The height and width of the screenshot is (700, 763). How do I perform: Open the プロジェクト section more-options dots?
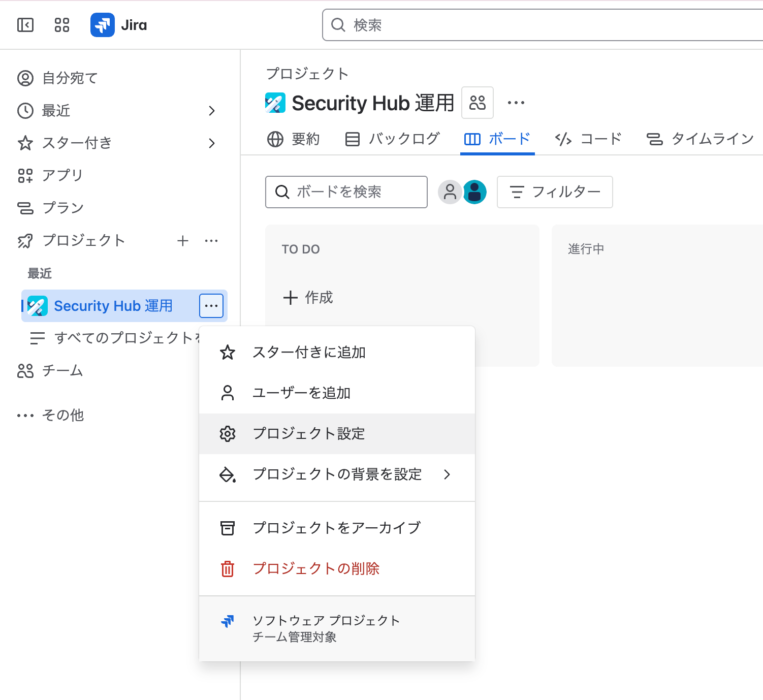point(211,241)
